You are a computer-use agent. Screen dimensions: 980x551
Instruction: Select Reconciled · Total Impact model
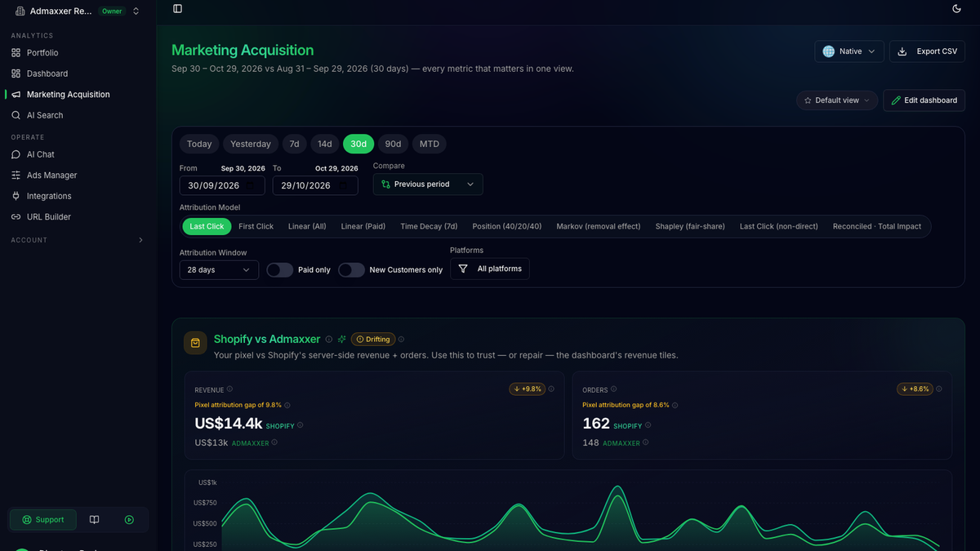pyautogui.click(x=877, y=226)
